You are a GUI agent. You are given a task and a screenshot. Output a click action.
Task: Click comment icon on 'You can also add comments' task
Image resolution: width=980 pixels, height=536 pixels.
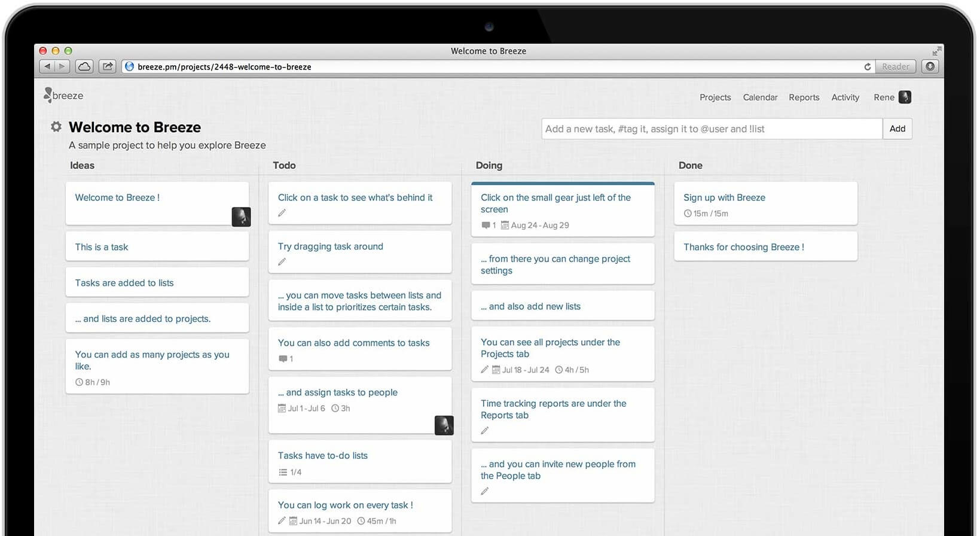click(x=283, y=359)
